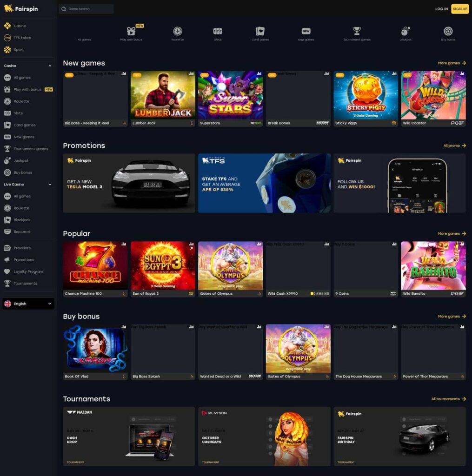Open the Roulette category icon in top bar
Viewport: 472px width, 476px height.
177,31
